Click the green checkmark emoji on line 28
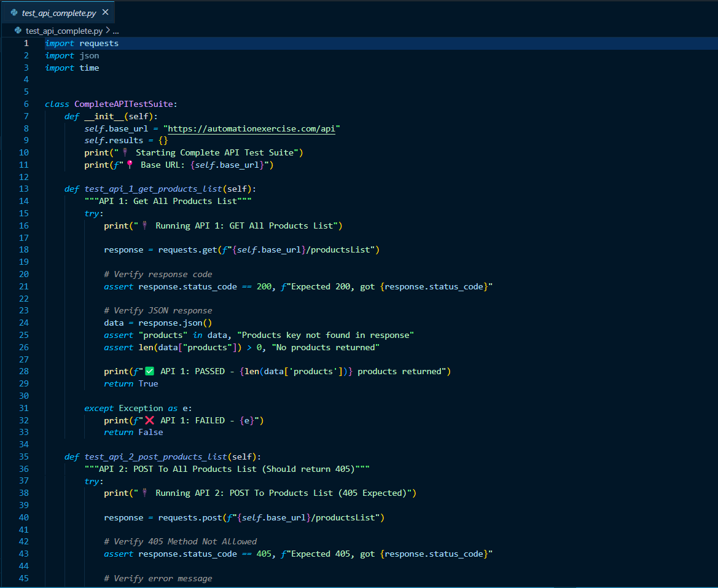The width and height of the screenshot is (718, 588). tap(150, 371)
